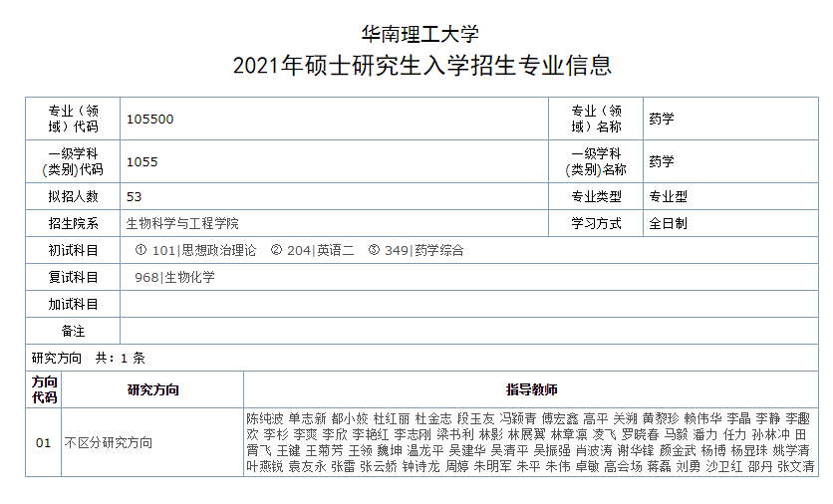
Task: Click the label 学习方式
Action: point(596,223)
